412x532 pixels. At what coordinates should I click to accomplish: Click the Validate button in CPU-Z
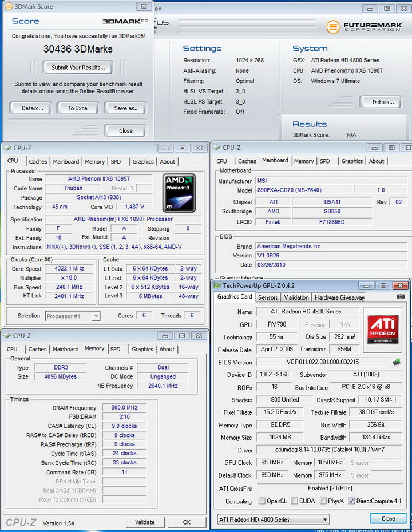click(145, 522)
